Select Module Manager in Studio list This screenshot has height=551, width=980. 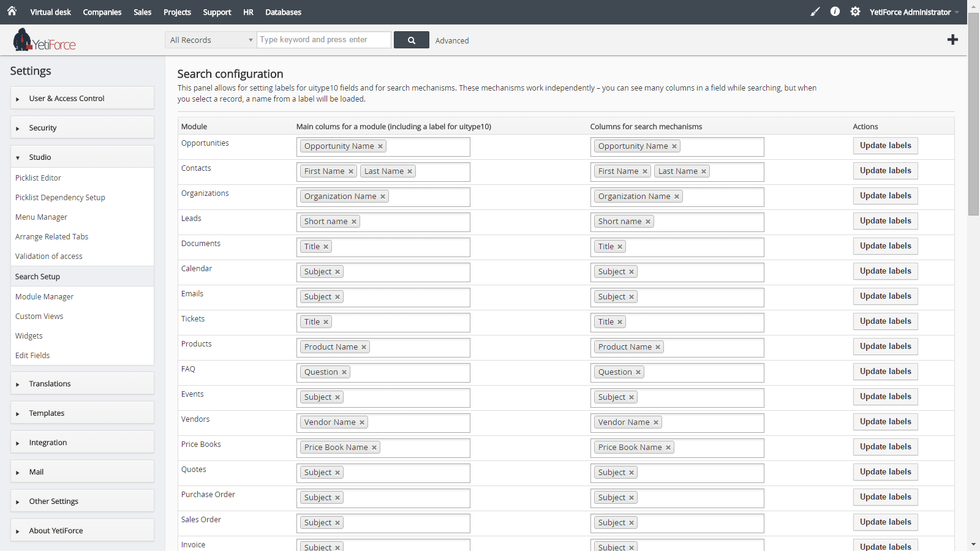(44, 297)
